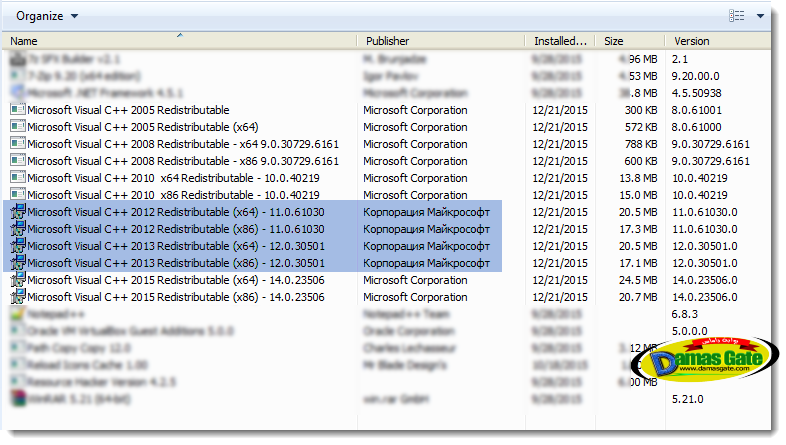This screenshot has height=445, width=786.
Task: Click icon of Visual C++ 2010 x64 entry
Action: (18, 178)
